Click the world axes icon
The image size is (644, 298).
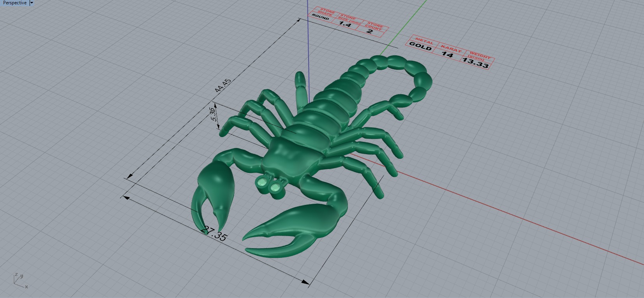(x=21, y=280)
